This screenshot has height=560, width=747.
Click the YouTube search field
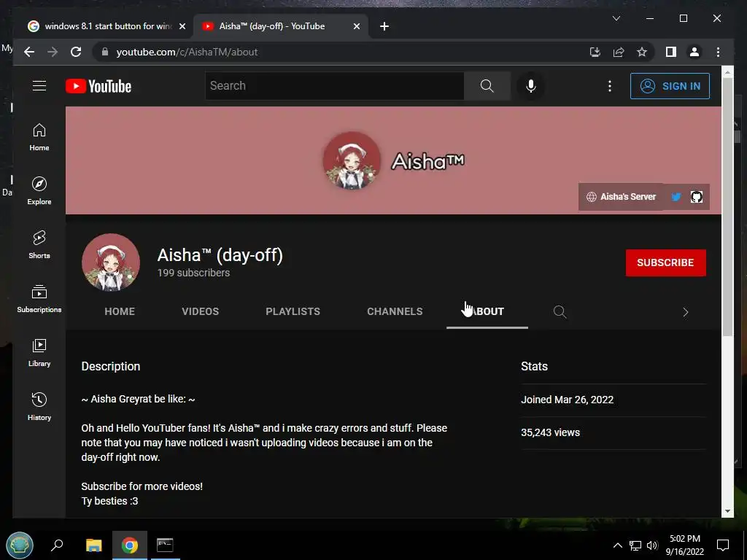click(334, 86)
